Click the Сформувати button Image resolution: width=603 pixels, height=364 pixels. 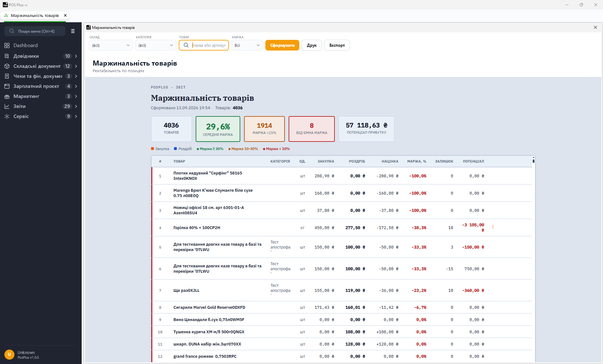point(282,45)
